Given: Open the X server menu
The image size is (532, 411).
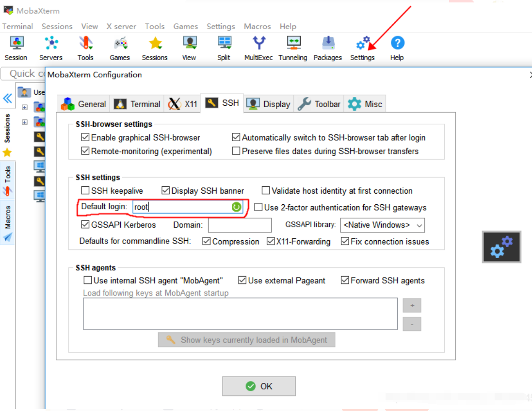Looking at the screenshot, I should (121, 26).
